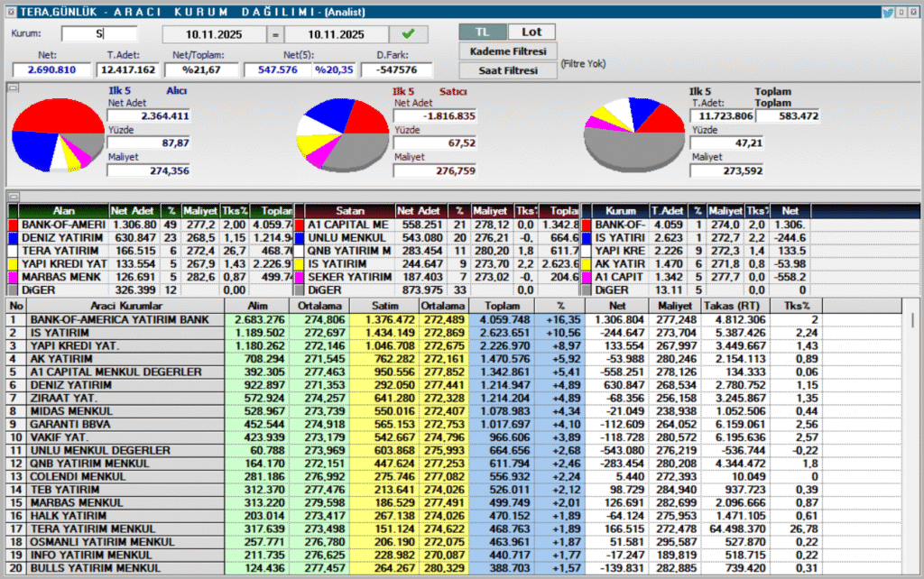Click TERA YATIRIM row in Alan table
The width and height of the screenshot is (924, 579).
point(151,251)
